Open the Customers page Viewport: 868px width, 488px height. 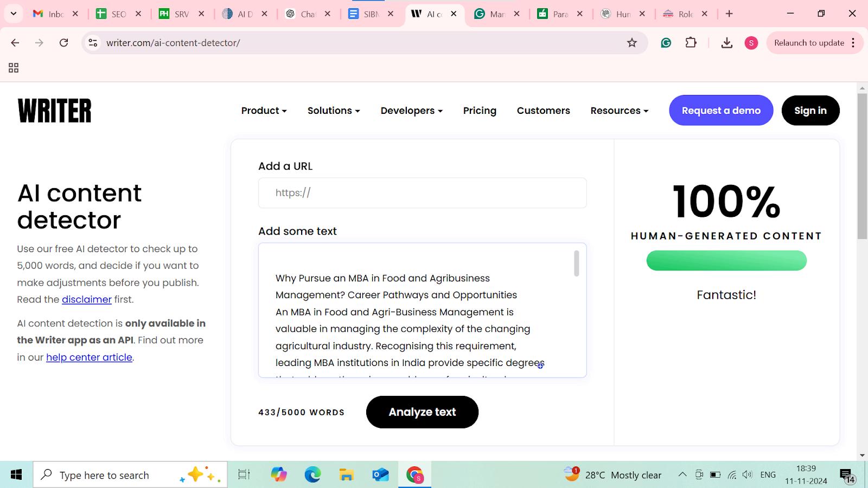(544, 111)
